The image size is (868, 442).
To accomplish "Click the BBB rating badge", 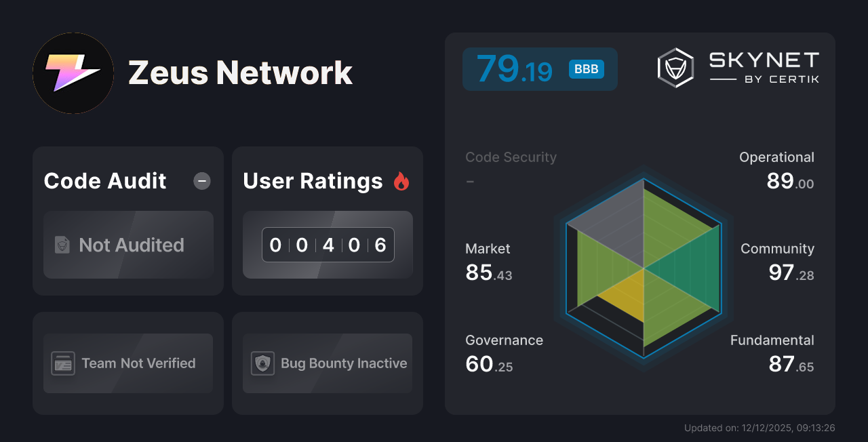I will [x=585, y=68].
